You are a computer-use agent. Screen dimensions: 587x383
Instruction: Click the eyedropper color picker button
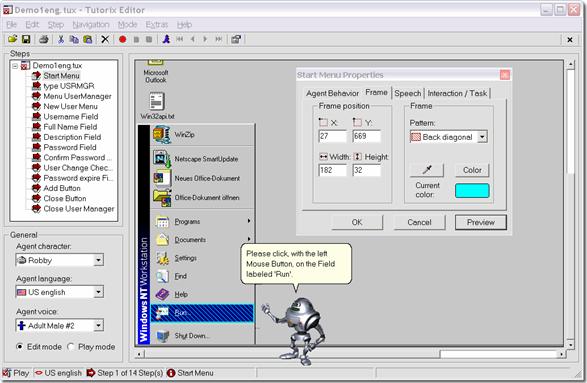pos(427,170)
